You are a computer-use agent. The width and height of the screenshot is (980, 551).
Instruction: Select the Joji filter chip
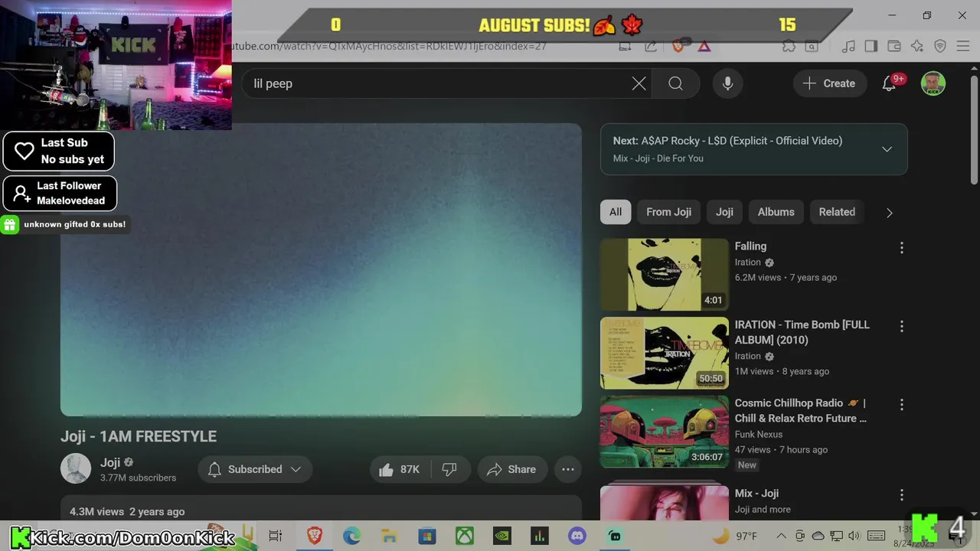(724, 212)
